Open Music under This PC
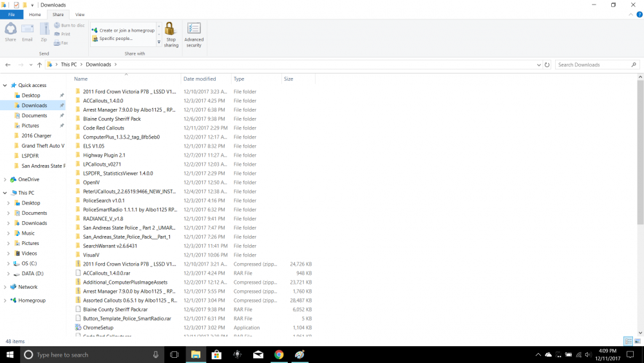644x363 pixels. click(x=28, y=233)
